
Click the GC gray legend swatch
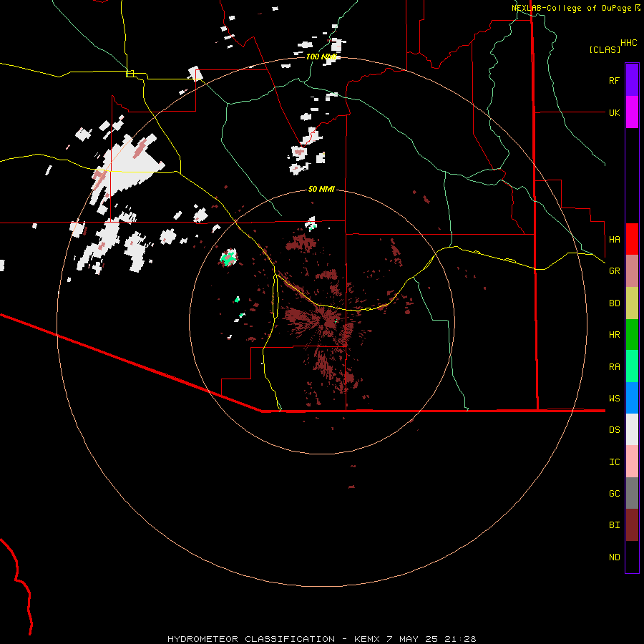click(632, 493)
